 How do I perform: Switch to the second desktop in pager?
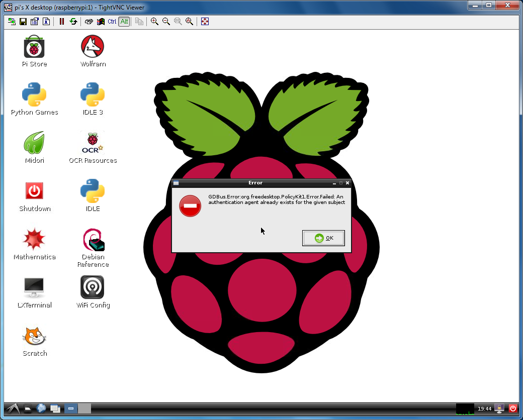84,408
